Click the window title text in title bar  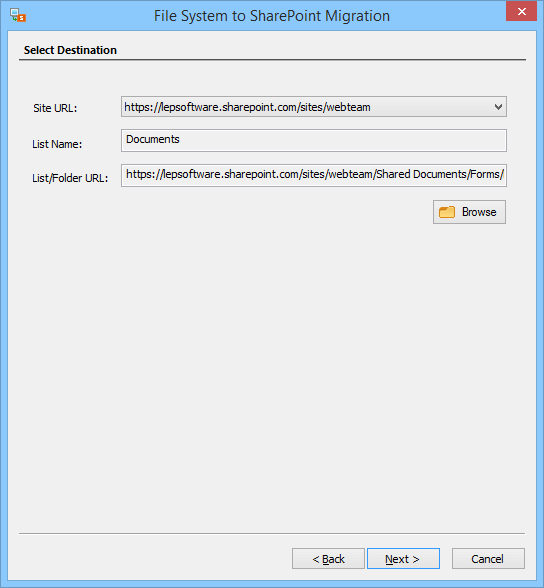tap(272, 16)
